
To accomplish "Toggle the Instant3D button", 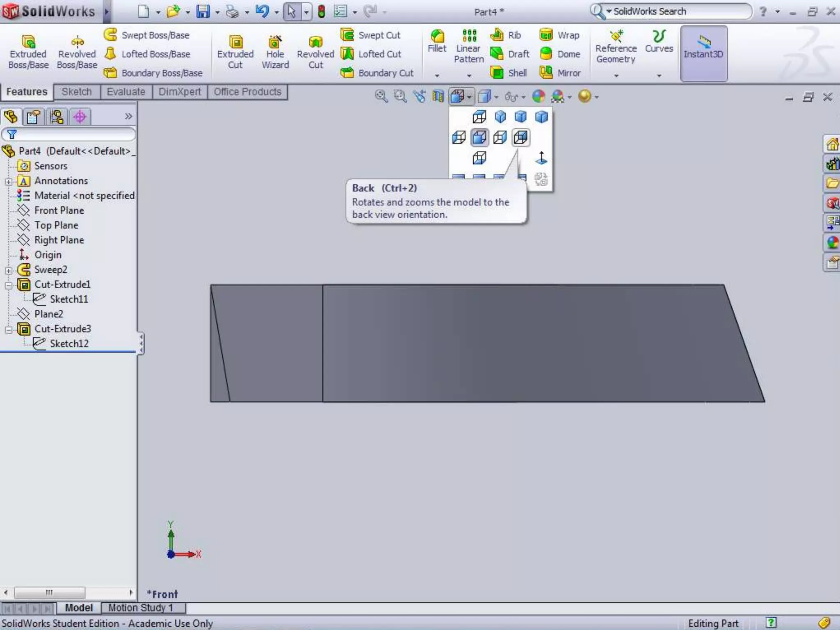I will click(x=703, y=53).
